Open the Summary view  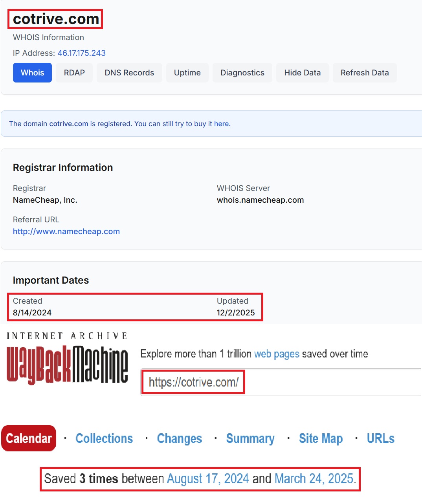(250, 438)
